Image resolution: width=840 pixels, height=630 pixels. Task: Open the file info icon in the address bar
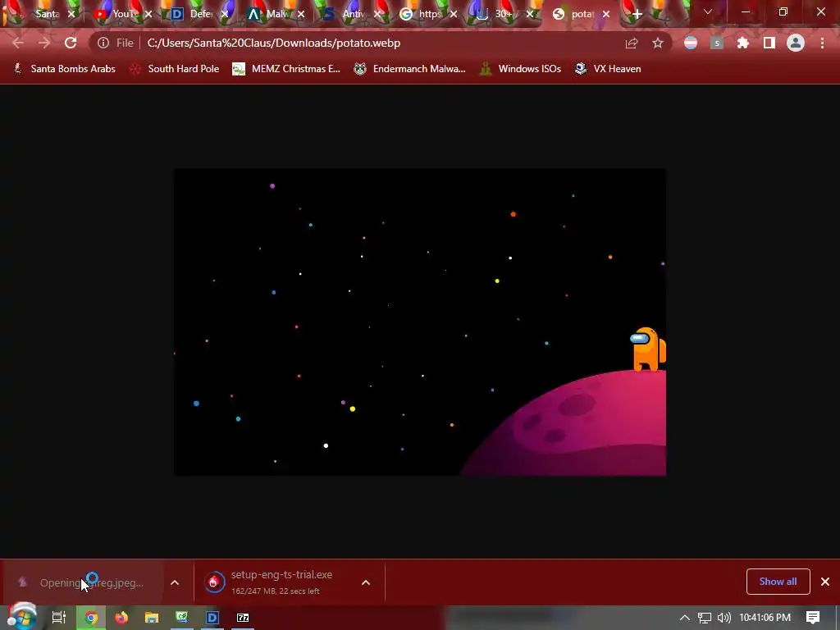click(x=103, y=43)
